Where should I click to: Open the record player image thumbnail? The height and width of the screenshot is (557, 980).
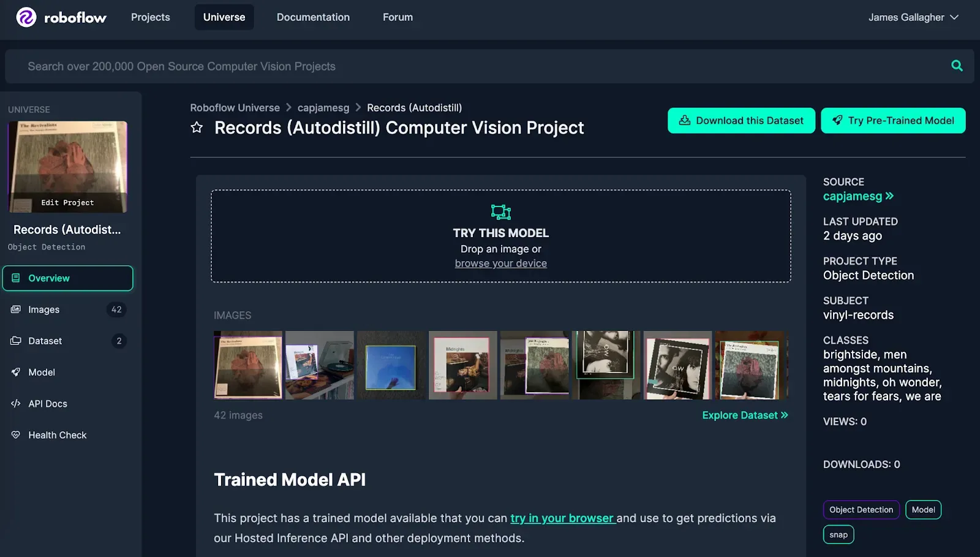coord(320,365)
